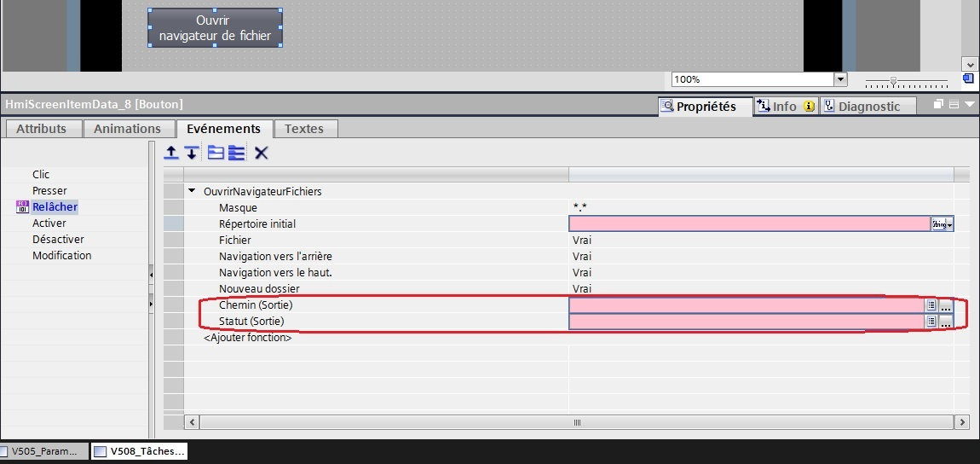980x464 pixels.
Task: Click the yellow info badge on the Info tab
Action: coord(809,107)
